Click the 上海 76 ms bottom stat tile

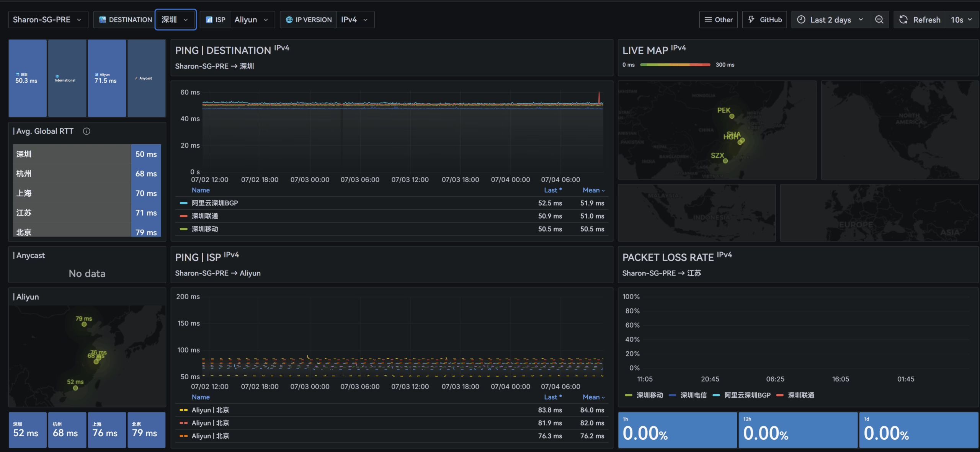[x=107, y=430]
